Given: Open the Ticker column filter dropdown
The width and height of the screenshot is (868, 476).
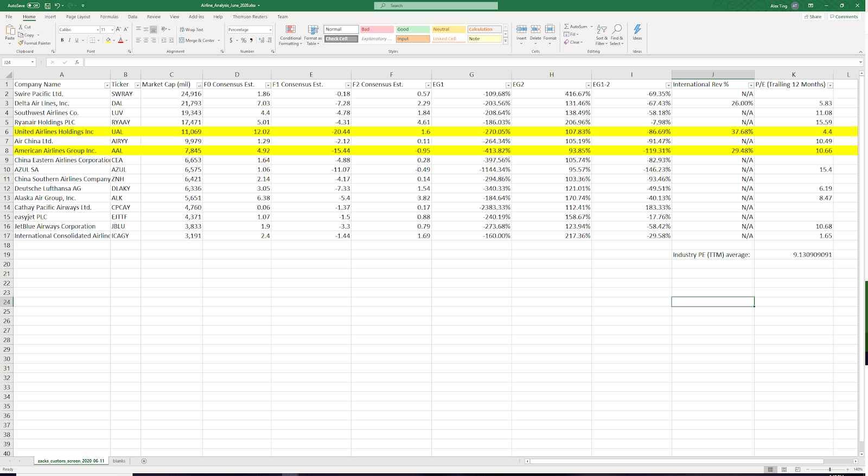Looking at the screenshot, I should [137, 85].
